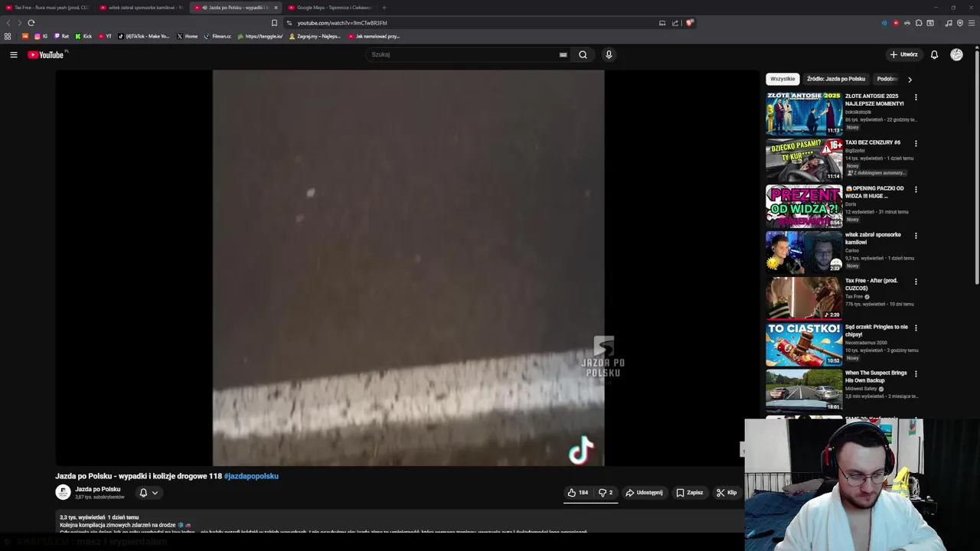Start voice search with microphone icon
The image size is (980, 551).
click(x=609, y=54)
